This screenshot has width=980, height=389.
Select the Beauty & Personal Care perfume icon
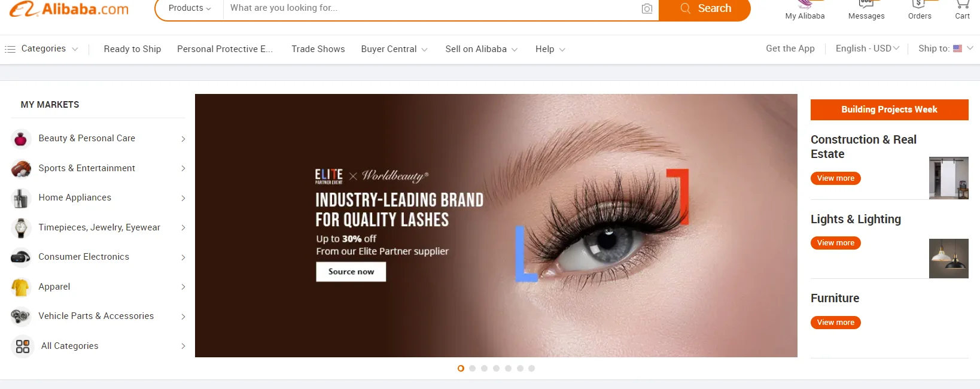[21, 139]
